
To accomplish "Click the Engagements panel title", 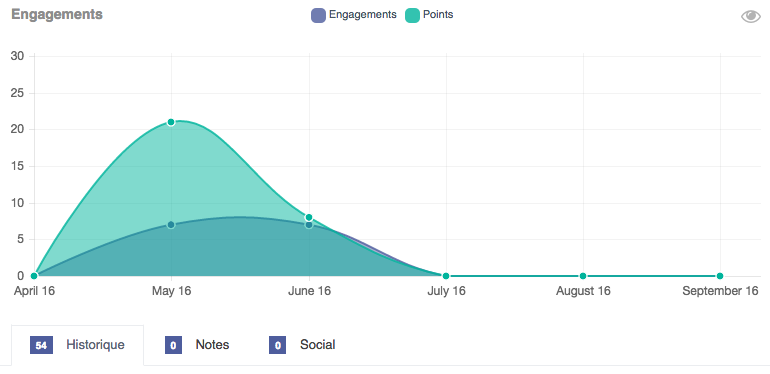I will (57, 14).
